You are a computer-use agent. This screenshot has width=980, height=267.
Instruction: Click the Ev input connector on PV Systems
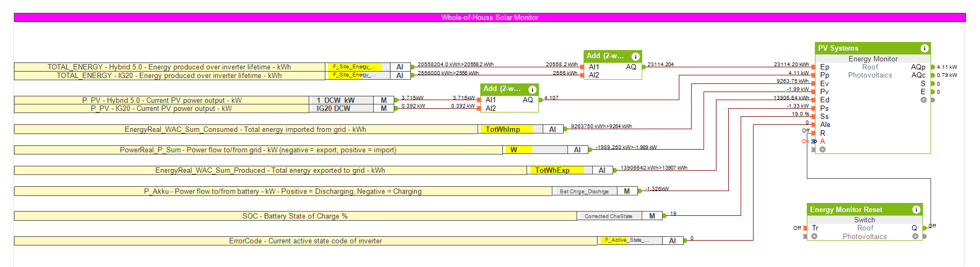[x=813, y=83]
